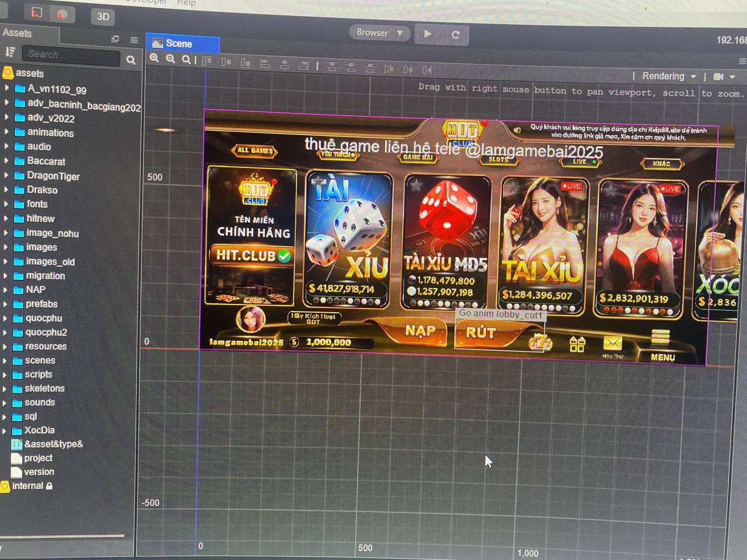Zoom out of the Scene view
The height and width of the screenshot is (560, 747).
[170, 58]
